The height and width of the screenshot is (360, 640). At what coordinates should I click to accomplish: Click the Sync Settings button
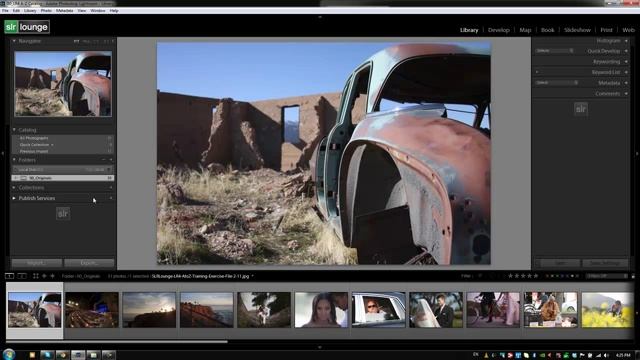605,263
